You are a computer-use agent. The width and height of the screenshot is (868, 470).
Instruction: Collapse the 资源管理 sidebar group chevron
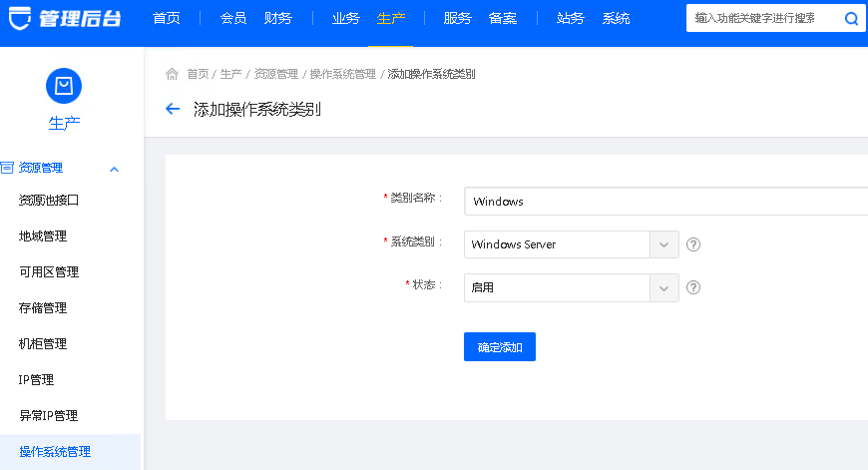114,169
